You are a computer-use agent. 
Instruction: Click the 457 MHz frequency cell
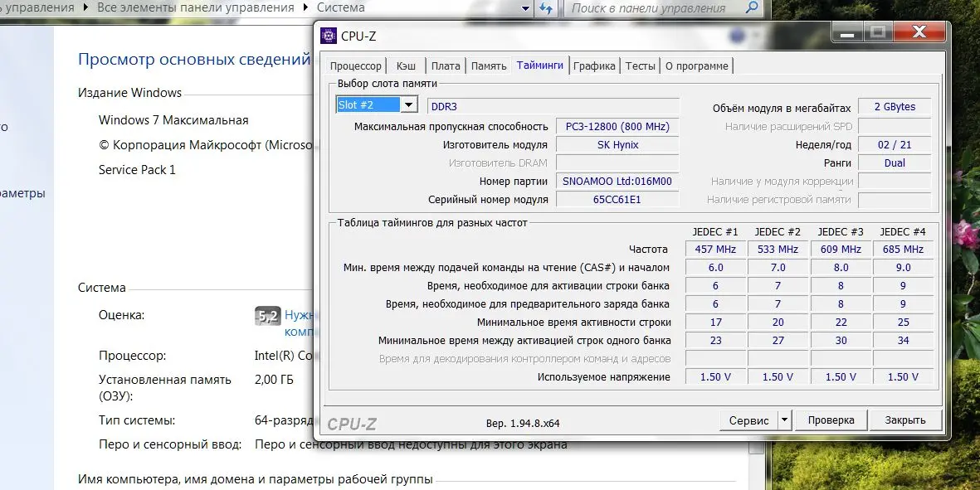pyautogui.click(x=715, y=249)
